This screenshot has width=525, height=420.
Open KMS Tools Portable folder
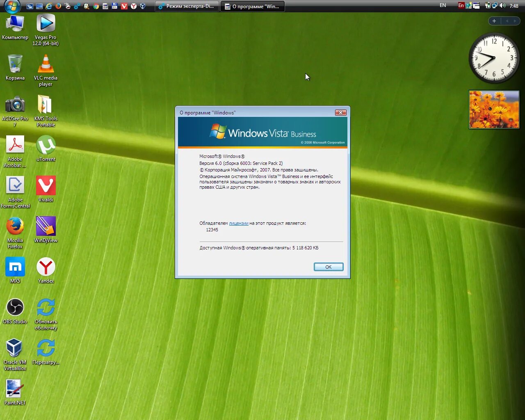[x=46, y=111]
